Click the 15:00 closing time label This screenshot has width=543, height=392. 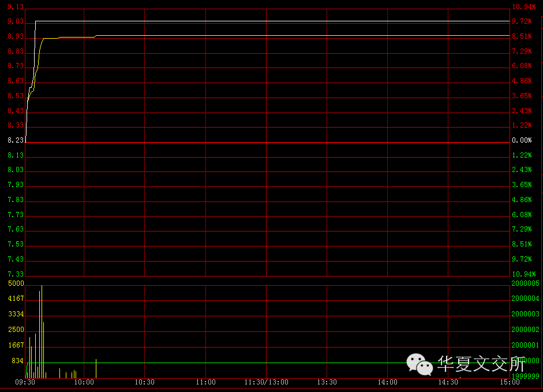point(510,382)
